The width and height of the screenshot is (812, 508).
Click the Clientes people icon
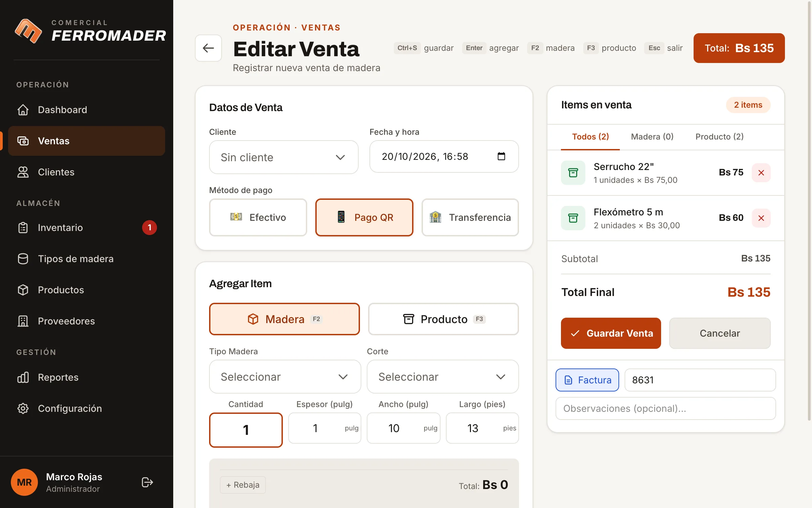pyautogui.click(x=23, y=172)
